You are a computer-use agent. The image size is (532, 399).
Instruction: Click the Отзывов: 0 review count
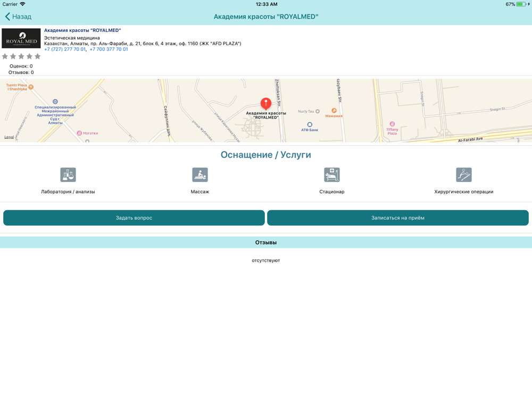pos(21,72)
